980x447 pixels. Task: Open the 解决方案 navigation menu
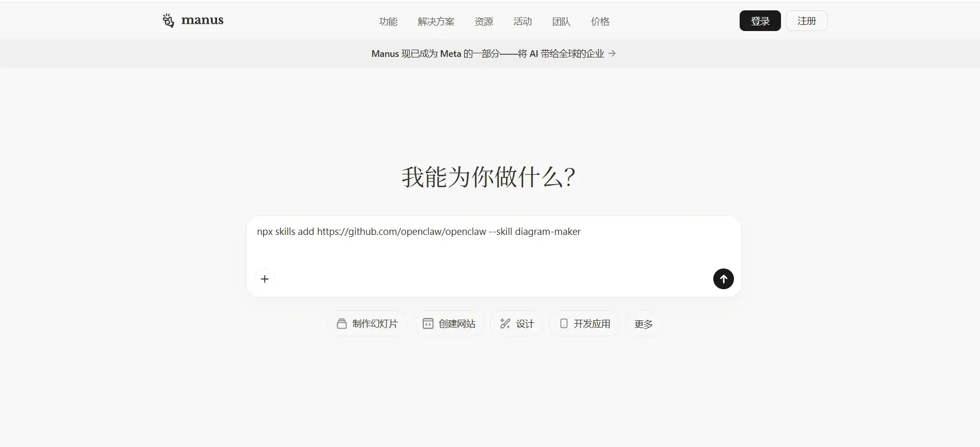(x=436, y=21)
